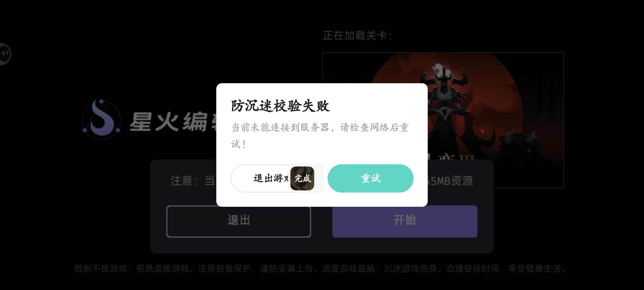Viewport: 644px width, 290px height.
Task: Select the outlined 退出 button
Action: (x=239, y=221)
